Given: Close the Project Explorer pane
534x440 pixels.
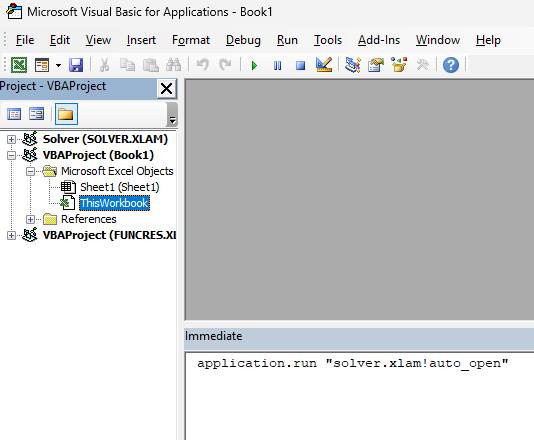Looking at the screenshot, I should click(x=167, y=89).
